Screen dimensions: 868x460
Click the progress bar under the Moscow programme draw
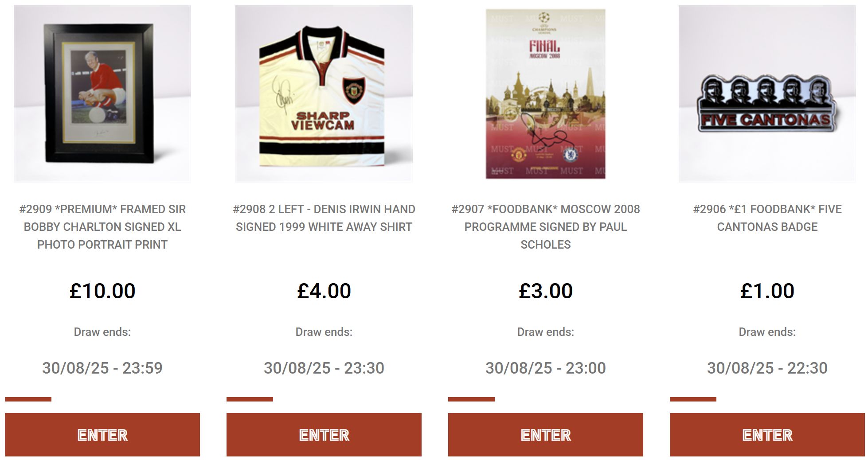[546, 399]
